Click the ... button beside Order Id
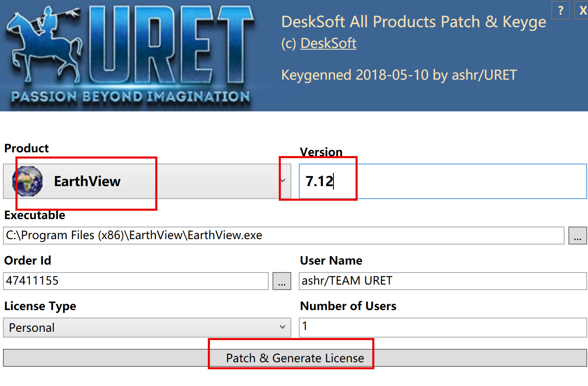This screenshot has width=588, height=386. [x=282, y=281]
